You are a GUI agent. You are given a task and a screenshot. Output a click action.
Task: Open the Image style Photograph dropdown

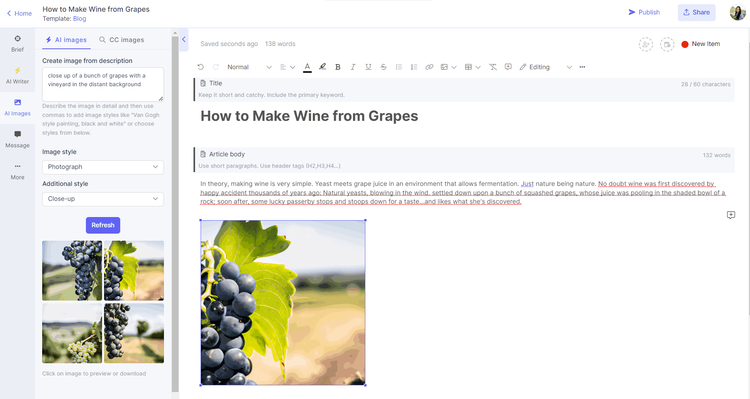tap(103, 167)
